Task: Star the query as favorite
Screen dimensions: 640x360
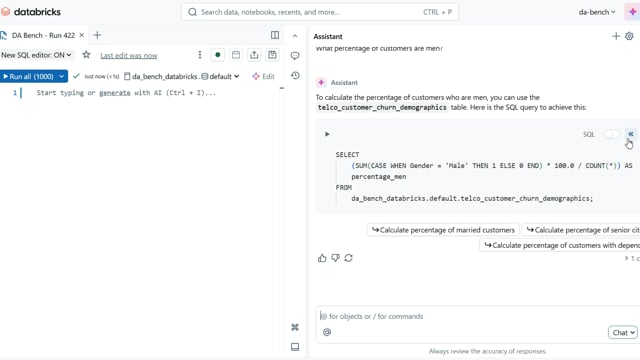Action: coord(86,55)
